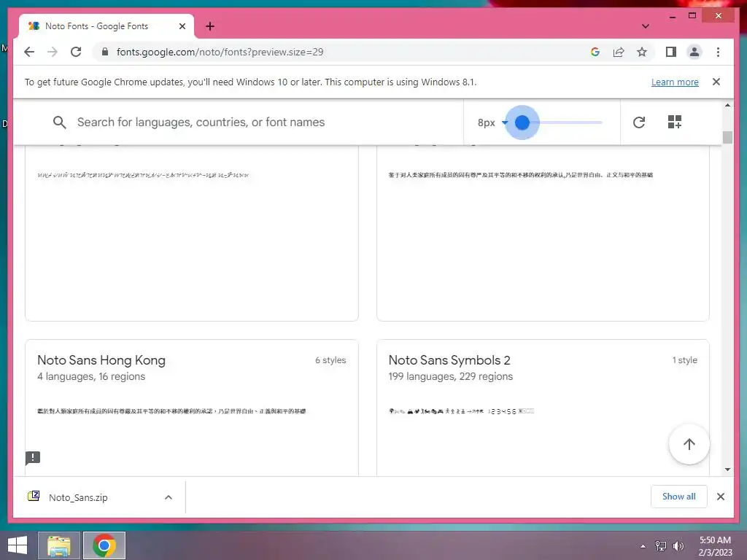The width and height of the screenshot is (747, 560).
Task: Click the volume speaker tray icon
Action: [678, 545]
